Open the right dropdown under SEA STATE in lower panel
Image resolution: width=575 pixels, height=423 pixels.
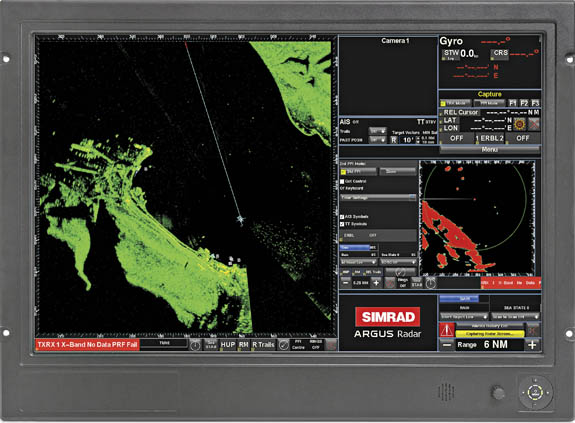(x=515, y=317)
